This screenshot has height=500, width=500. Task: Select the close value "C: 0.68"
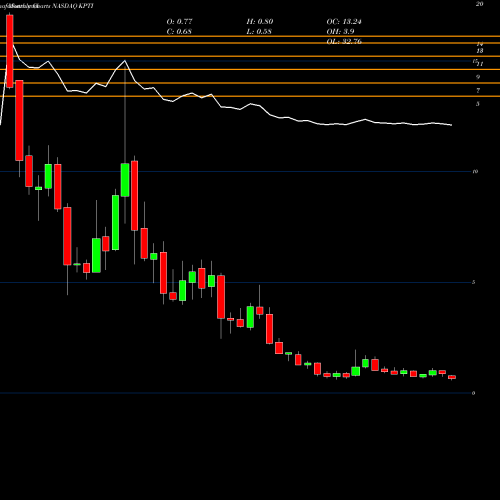point(179,31)
